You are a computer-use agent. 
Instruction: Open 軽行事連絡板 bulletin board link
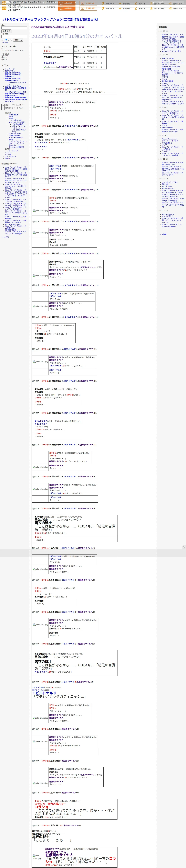click(13, 115)
